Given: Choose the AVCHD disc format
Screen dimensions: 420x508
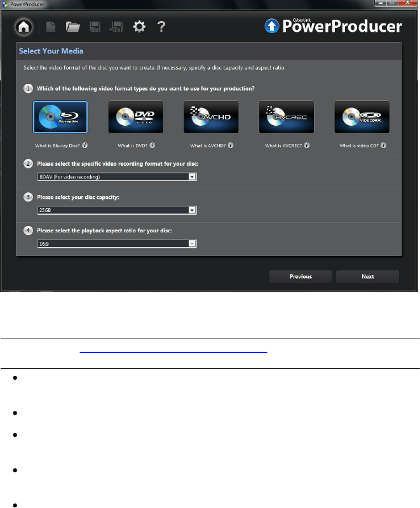Looking at the screenshot, I should [x=211, y=117].
